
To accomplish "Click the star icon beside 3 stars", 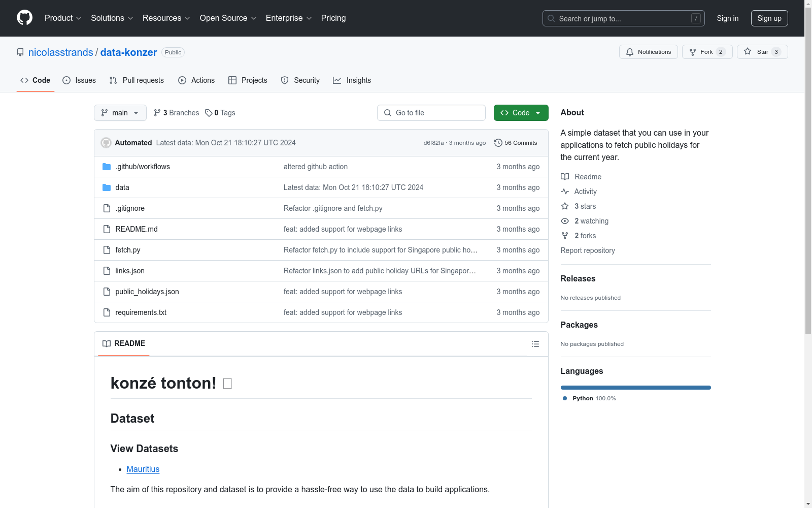I will pos(565,206).
